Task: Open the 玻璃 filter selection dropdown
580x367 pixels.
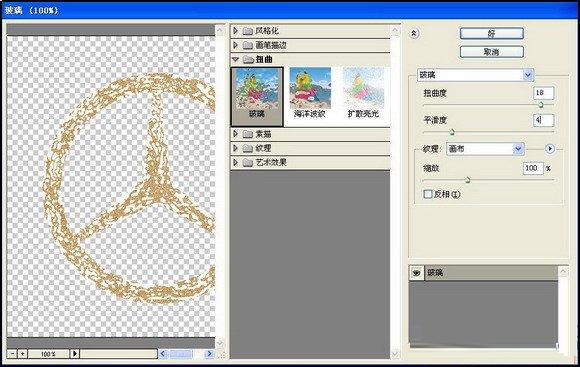Action: pos(475,75)
